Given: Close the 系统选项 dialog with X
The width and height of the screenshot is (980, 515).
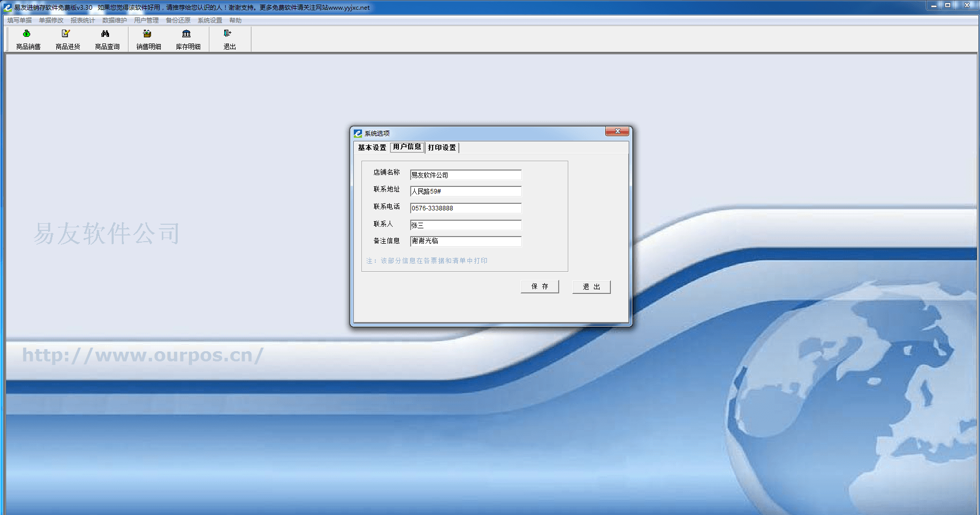Looking at the screenshot, I should [x=617, y=132].
